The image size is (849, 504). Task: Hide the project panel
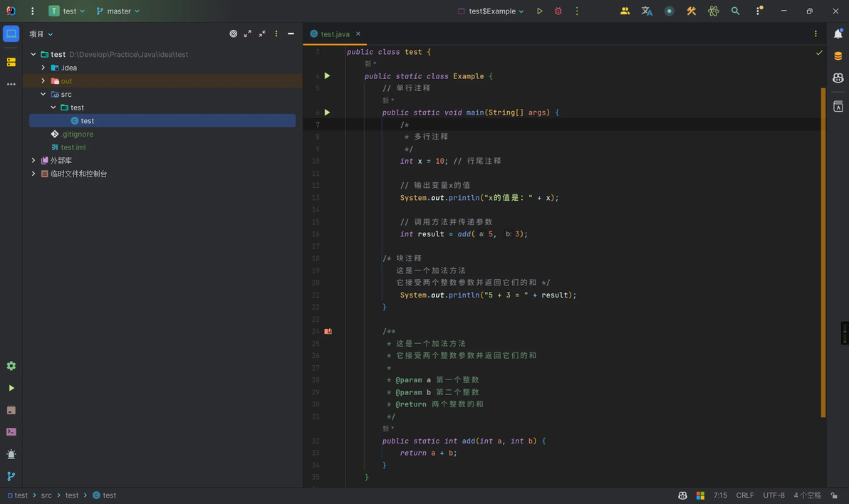coord(291,33)
